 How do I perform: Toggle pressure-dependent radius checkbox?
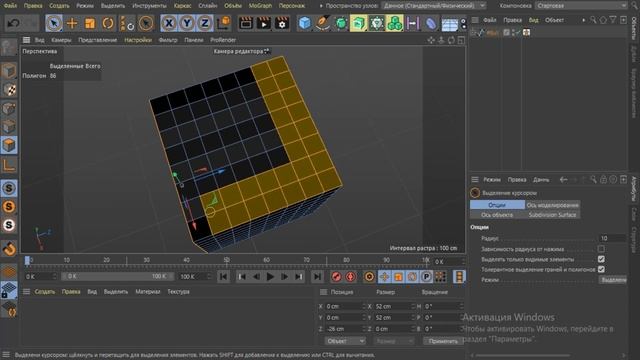pos(601,249)
